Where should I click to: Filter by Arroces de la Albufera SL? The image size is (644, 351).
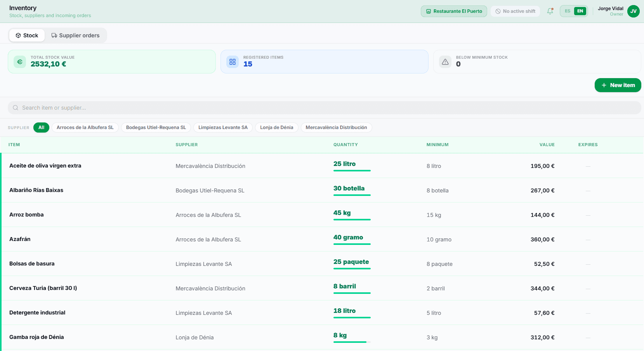point(85,127)
